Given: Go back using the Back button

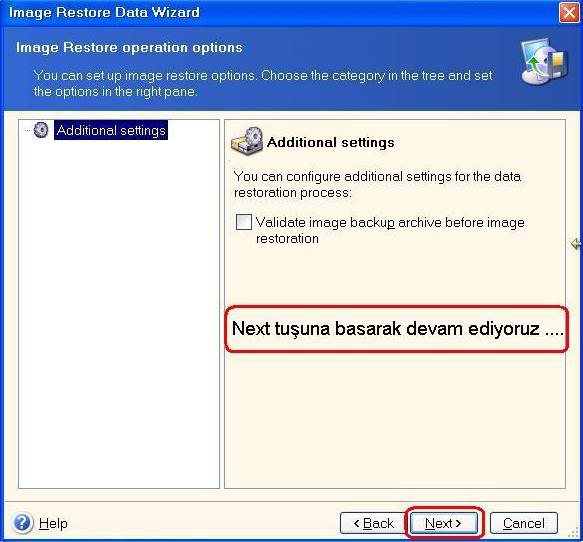Looking at the screenshot, I should coord(373,523).
